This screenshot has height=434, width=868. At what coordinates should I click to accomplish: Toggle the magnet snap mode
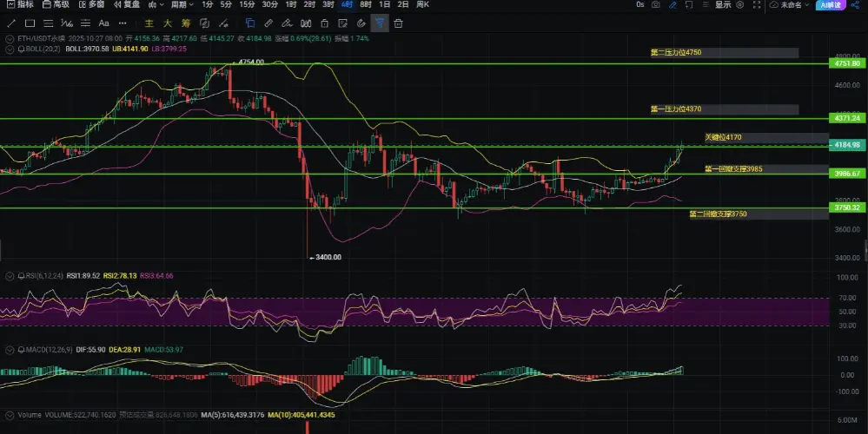tap(361, 23)
